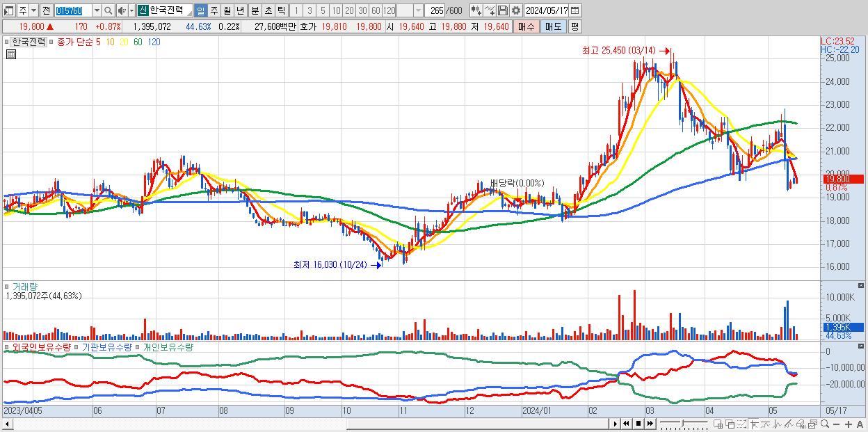The height and width of the screenshot is (432, 868).
Task: Click the zigzag wave analysis icon
Action: [778, 424]
